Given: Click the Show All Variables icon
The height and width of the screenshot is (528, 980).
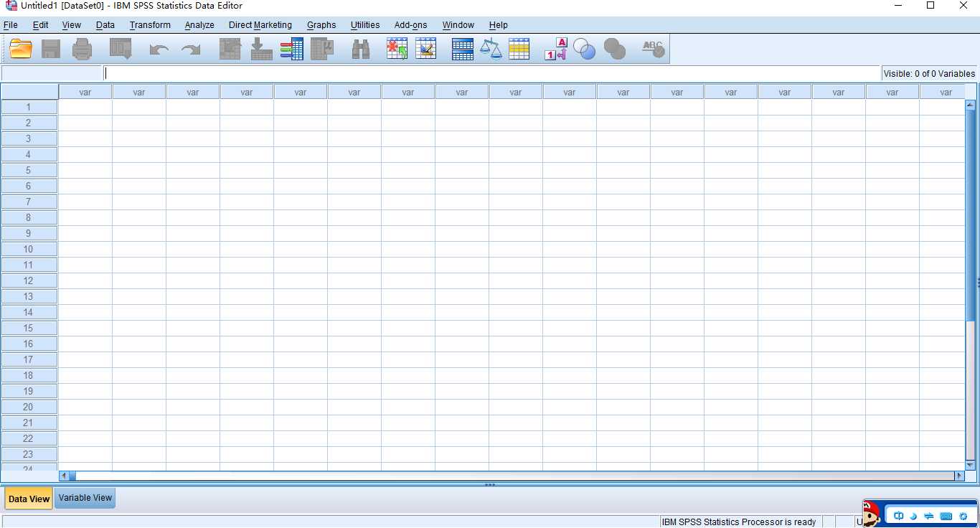Looking at the screenshot, I should 615,49.
